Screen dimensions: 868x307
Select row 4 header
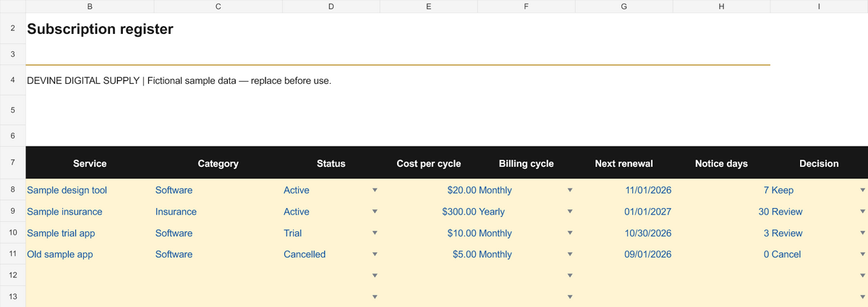click(12, 80)
